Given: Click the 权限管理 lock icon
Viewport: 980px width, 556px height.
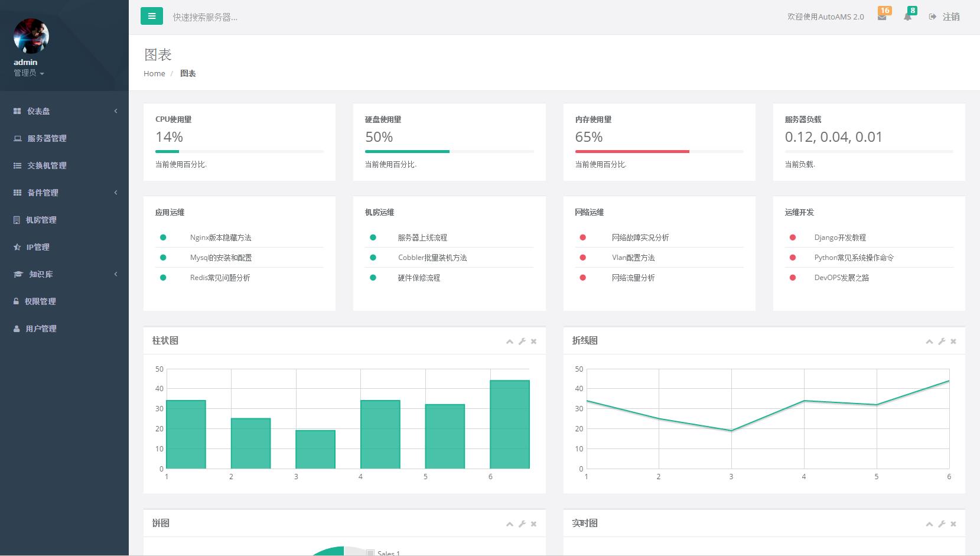Looking at the screenshot, I should [16, 301].
